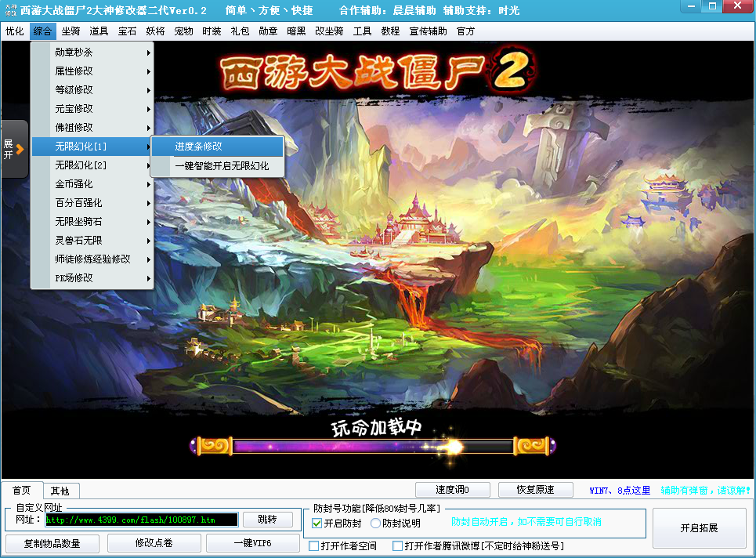
Task: Open the 优化 menu
Action: (14, 31)
